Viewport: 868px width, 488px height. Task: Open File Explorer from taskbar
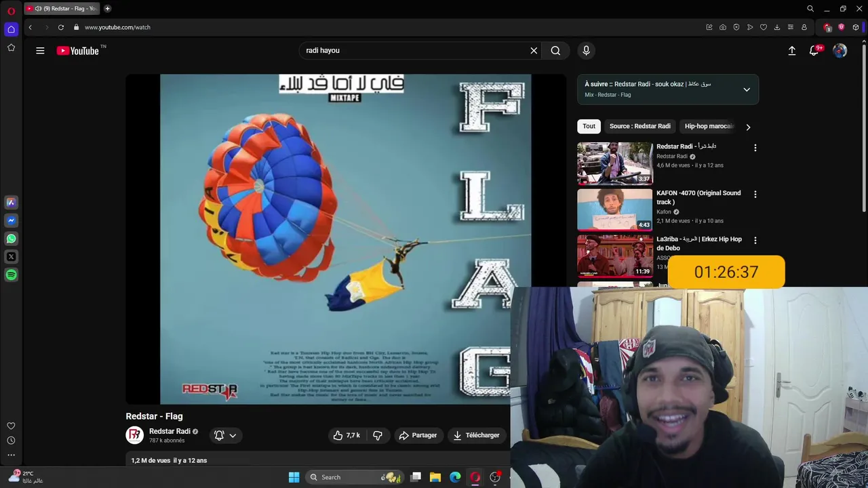(435, 477)
